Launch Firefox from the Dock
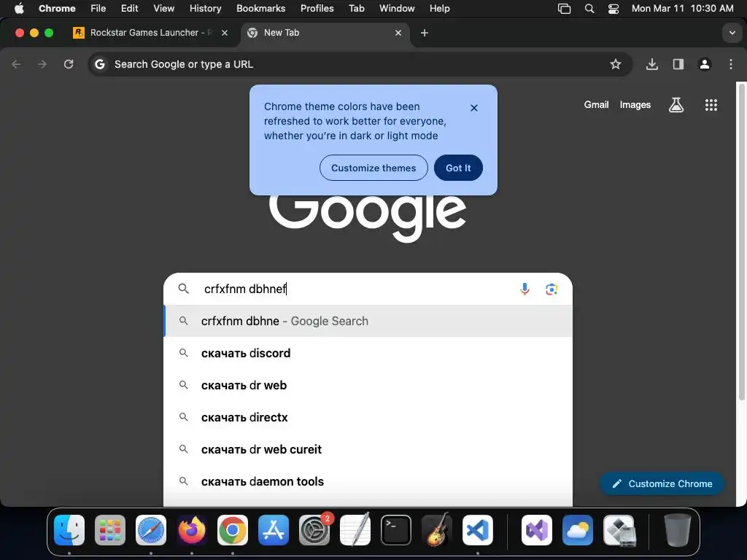The image size is (747, 560). point(192,530)
